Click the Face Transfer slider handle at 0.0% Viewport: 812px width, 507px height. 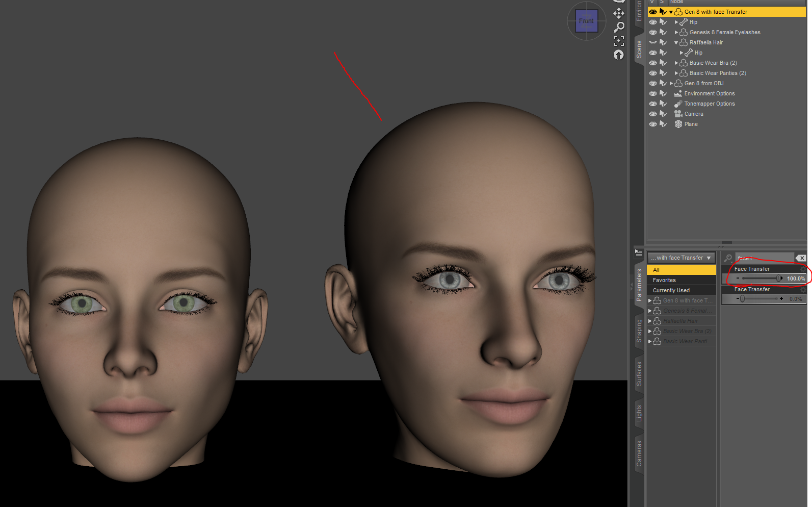click(x=743, y=299)
